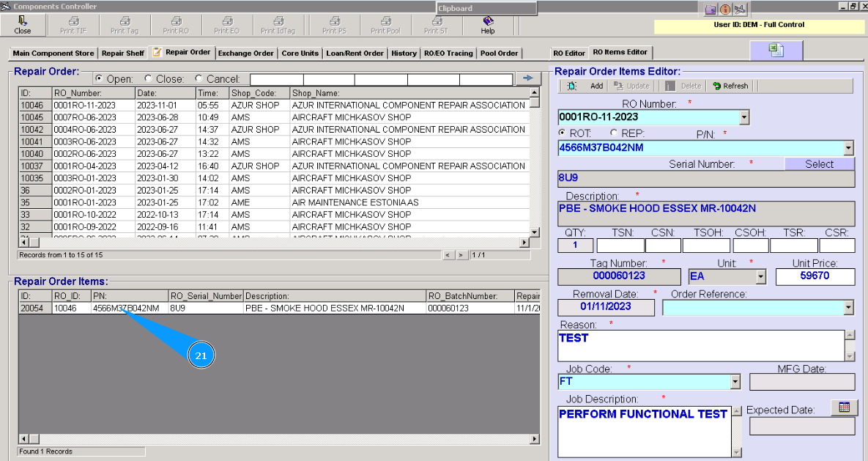Expand the Unit dropdown showing EA
The width and height of the screenshot is (868, 461).
coord(760,277)
